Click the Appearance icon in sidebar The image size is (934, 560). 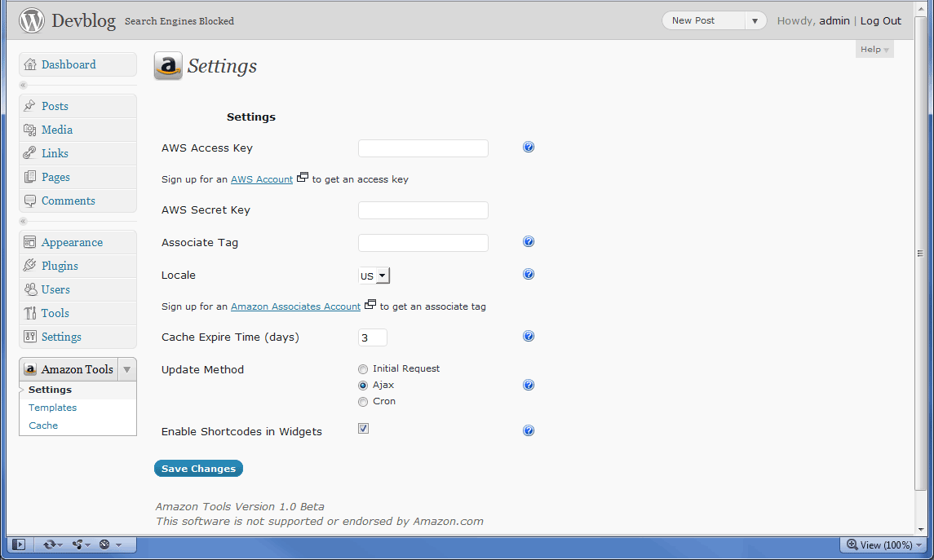[x=30, y=242]
